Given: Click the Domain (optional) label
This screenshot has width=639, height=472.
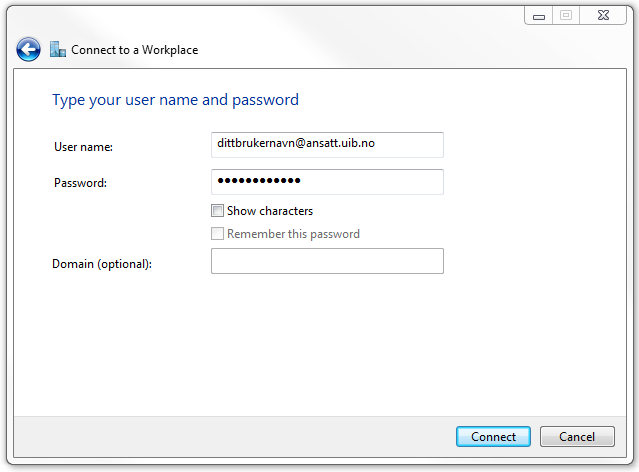Looking at the screenshot, I should point(101,264).
